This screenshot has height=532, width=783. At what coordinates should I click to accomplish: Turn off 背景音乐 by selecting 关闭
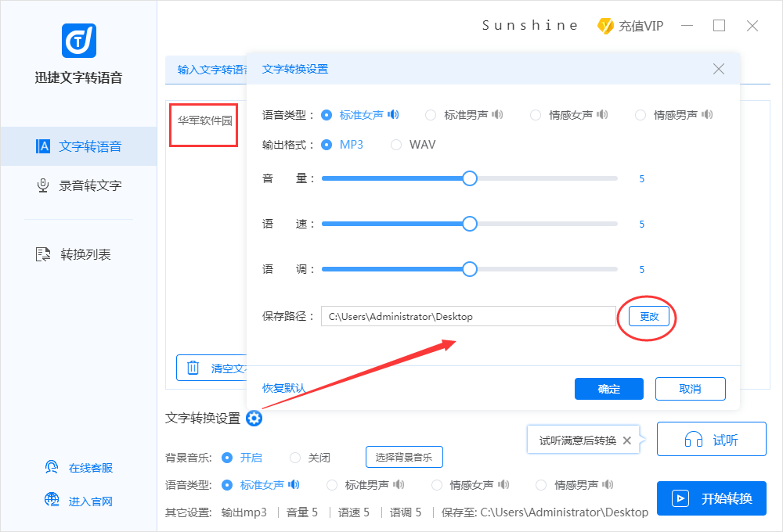(x=295, y=458)
